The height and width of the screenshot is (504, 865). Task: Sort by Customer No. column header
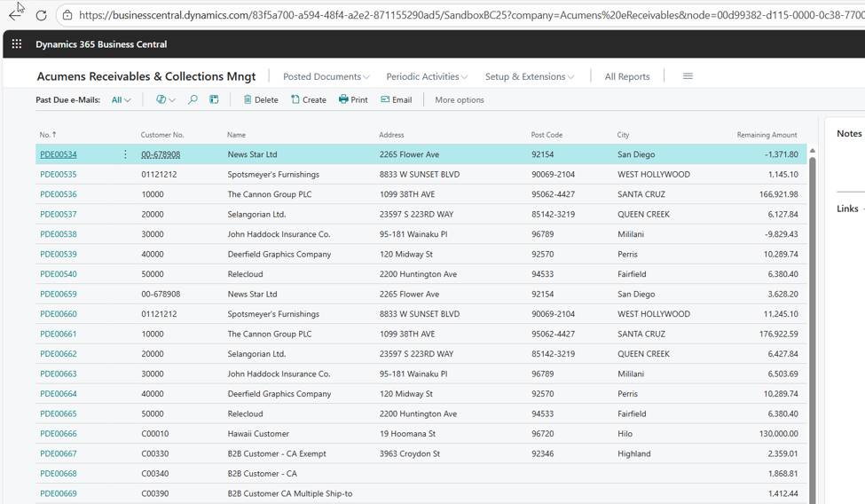click(x=162, y=135)
